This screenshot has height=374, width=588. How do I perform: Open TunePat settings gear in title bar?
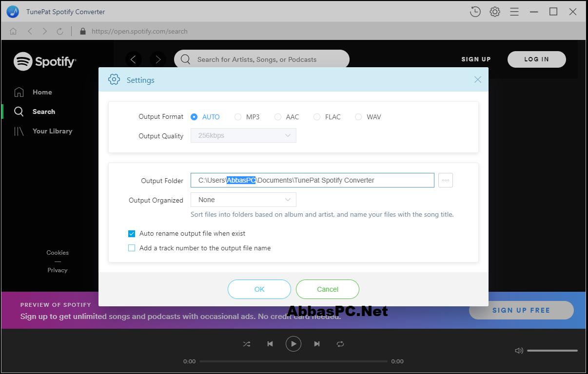click(495, 12)
